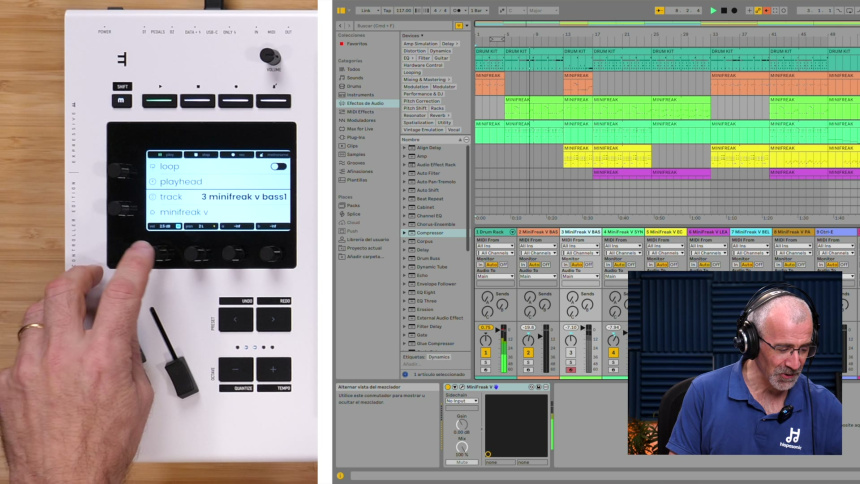The height and width of the screenshot is (484, 860).
Task: Select the Hardware Control filter tag
Action: pyautogui.click(x=423, y=65)
